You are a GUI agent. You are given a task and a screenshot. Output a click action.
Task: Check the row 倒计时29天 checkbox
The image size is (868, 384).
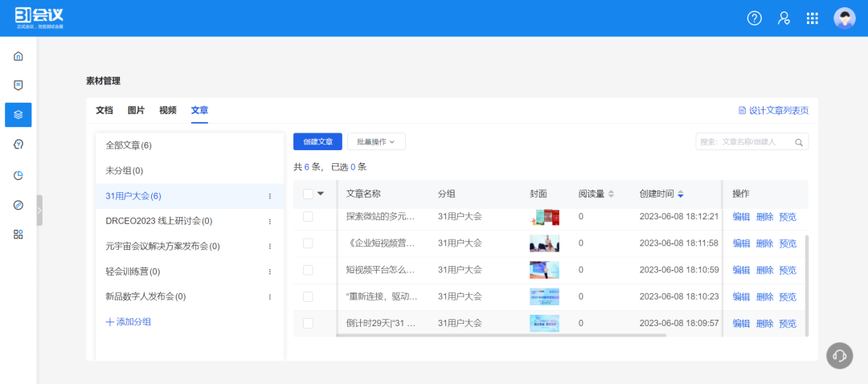[308, 323]
